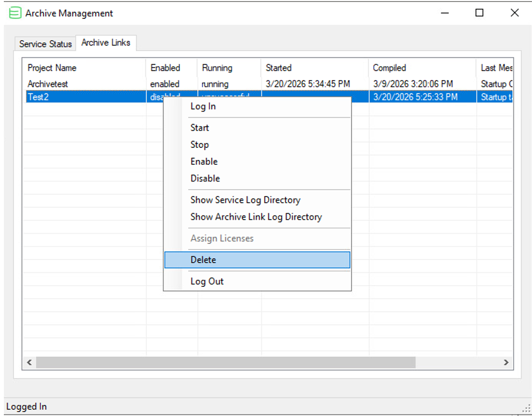Click the horizontal scrollbar thumb
532x416 pixels.
(226, 363)
